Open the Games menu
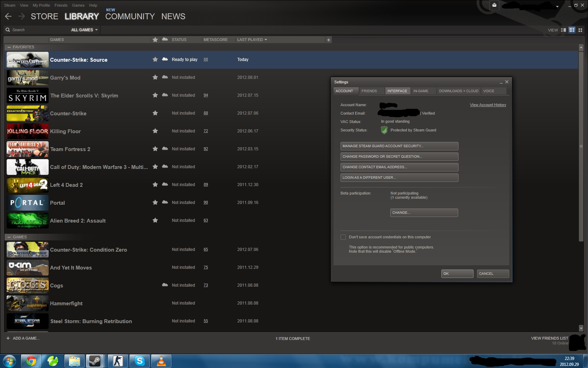This screenshot has width=588, height=368. (x=78, y=5)
